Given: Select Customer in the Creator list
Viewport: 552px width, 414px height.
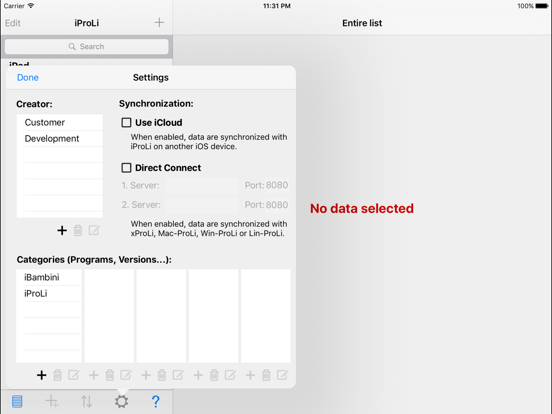Looking at the screenshot, I should pos(60,122).
